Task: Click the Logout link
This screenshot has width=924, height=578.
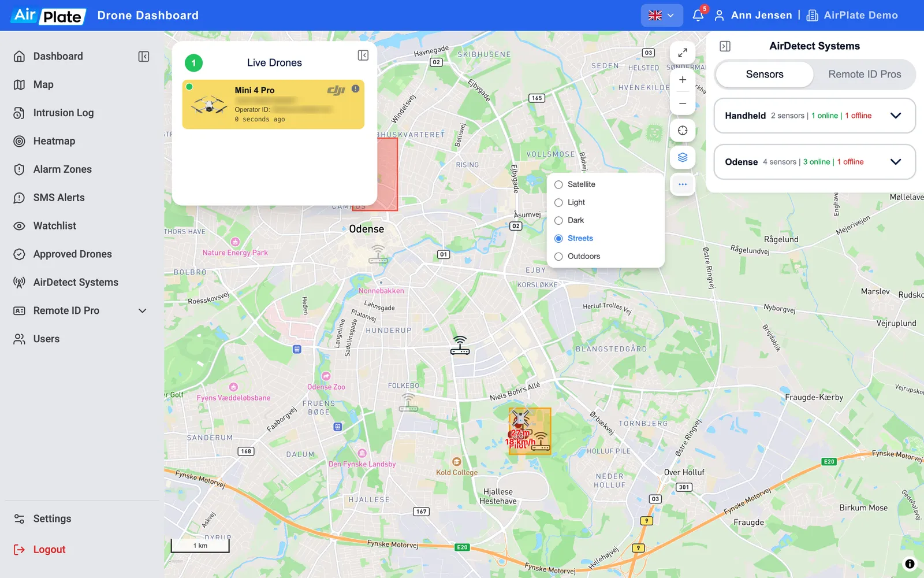Action: pyautogui.click(x=39, y=550)
